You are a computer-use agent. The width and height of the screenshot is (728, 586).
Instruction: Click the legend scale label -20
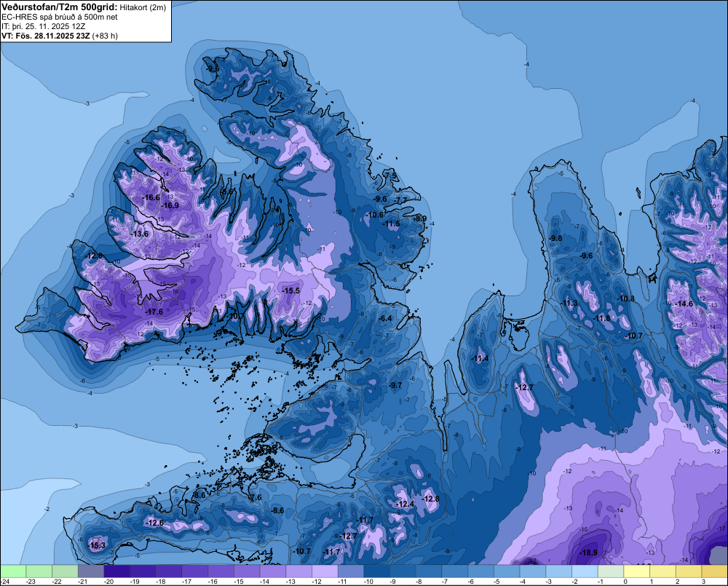109,582
